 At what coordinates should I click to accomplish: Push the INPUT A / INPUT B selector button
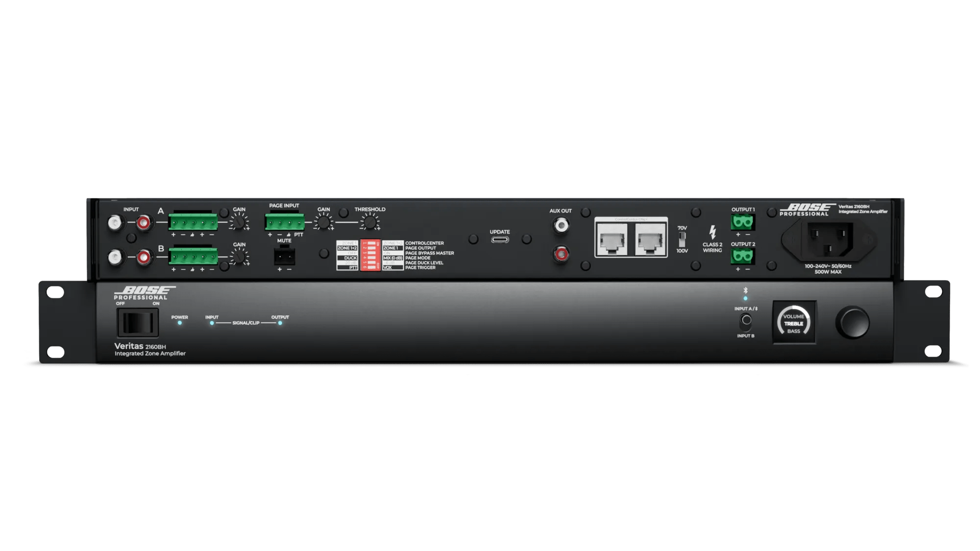click(746, 320)
